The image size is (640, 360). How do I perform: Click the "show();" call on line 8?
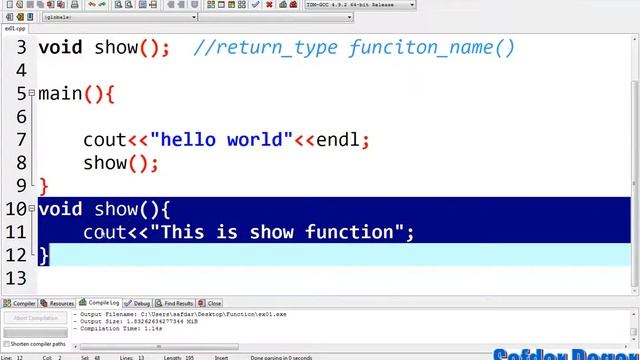click(121, 163)
